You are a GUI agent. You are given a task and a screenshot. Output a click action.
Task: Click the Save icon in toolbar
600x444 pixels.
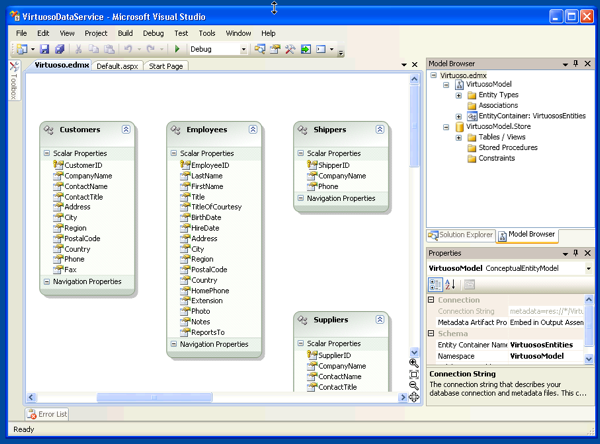(x=45, y=49)
